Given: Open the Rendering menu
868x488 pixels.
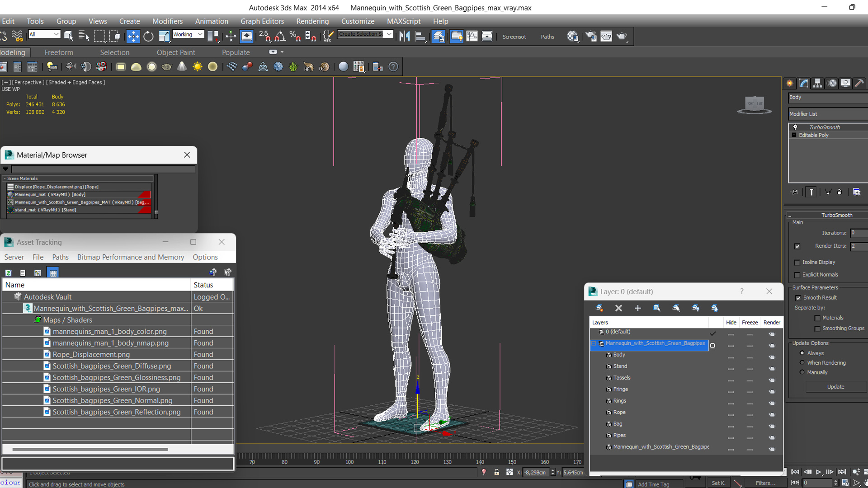Looking at the screenshot, I should pos(312,21).
